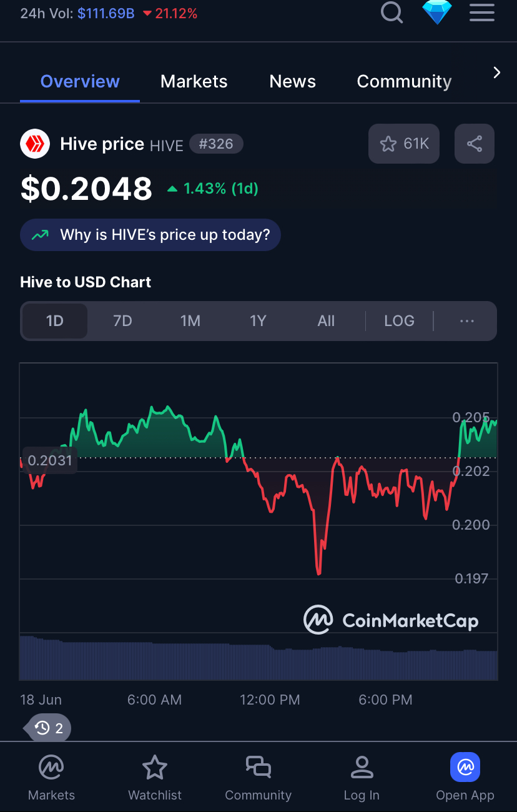Select the All chart range
This screenshot has height=812, width=517.
click(x=326, y=321)
